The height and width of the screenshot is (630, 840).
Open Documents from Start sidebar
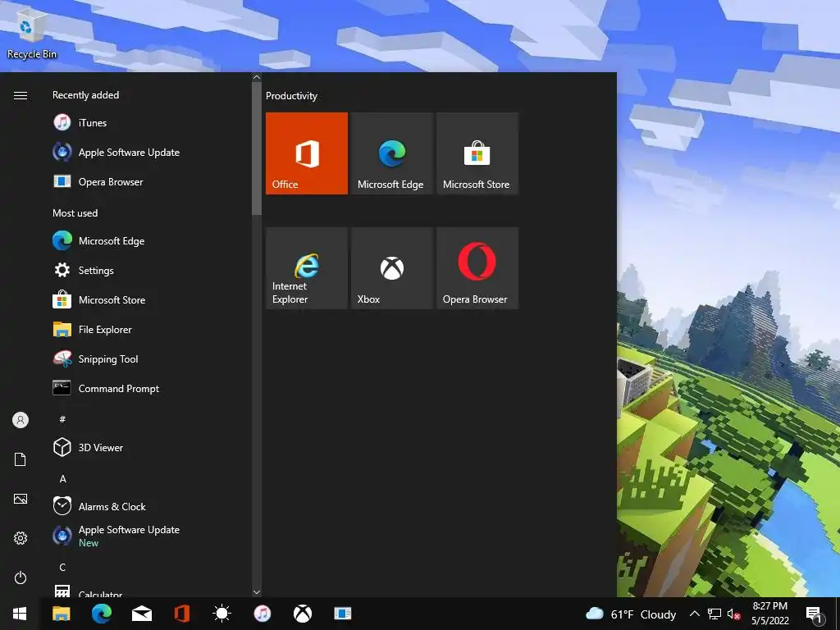(x=21, y=459)
